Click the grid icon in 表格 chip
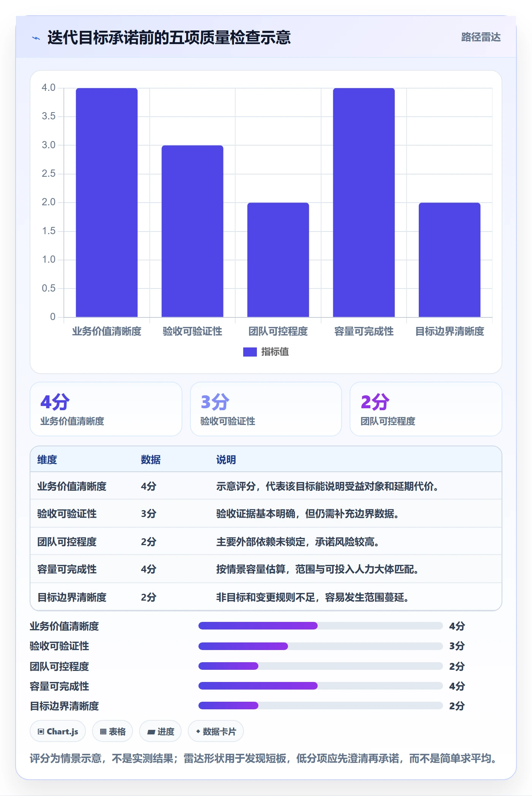The image size is (532, 796). 103,732
